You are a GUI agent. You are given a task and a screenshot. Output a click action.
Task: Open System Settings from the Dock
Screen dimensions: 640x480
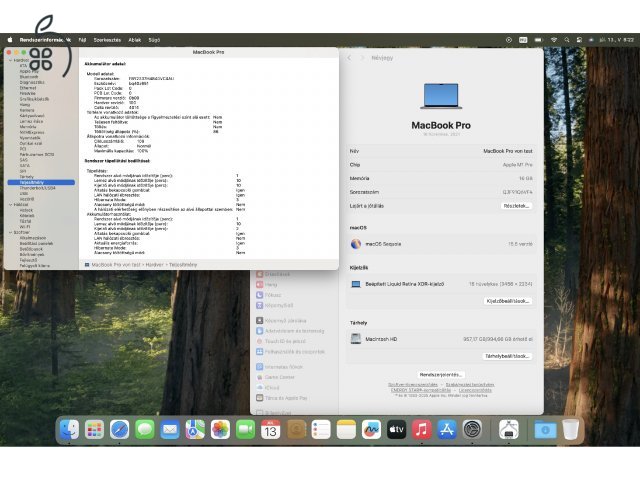coord(472,429)
